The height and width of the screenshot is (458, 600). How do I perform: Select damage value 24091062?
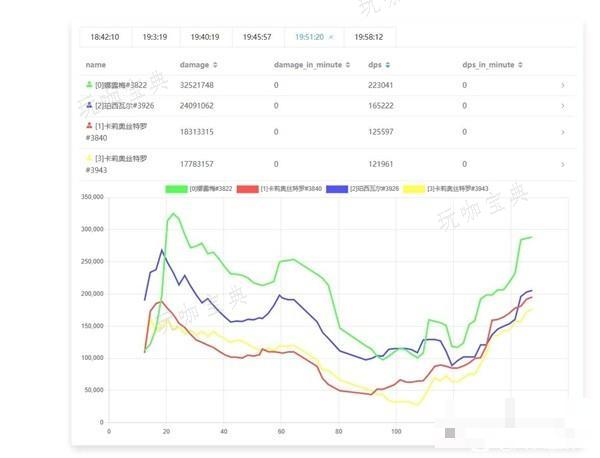point(197,106)
